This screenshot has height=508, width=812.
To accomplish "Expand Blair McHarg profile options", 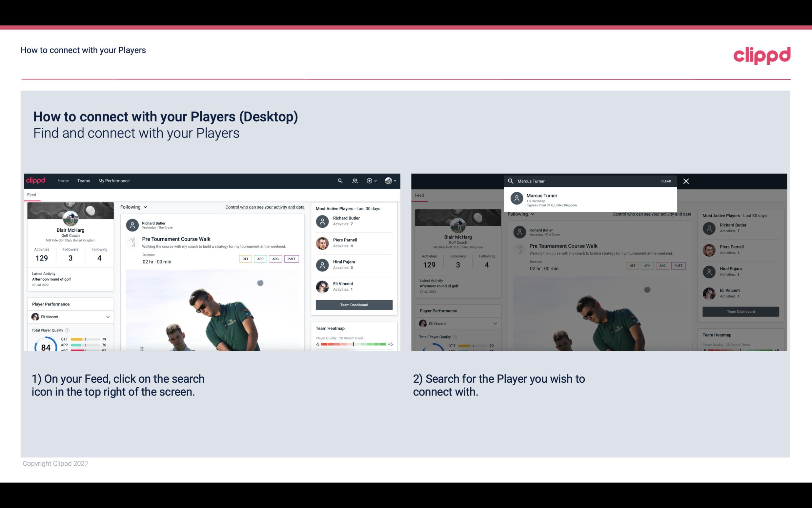I will [395, 181].
